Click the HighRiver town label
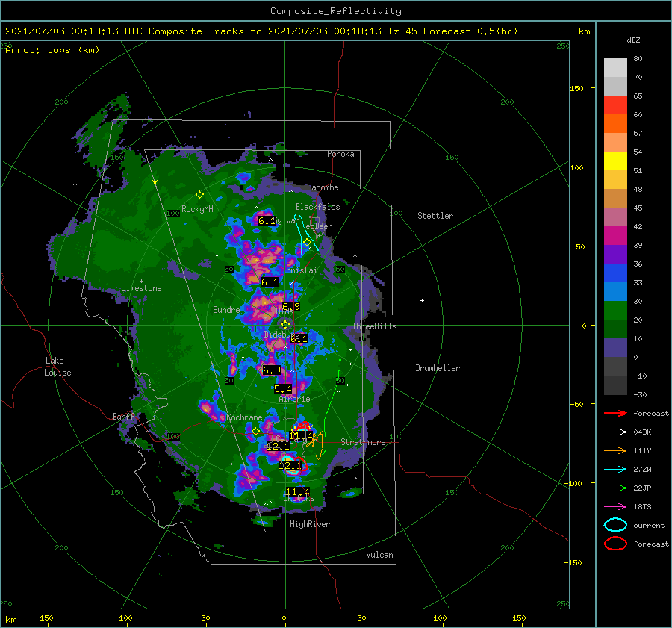The image size is (672, 628). pos(310,524)
